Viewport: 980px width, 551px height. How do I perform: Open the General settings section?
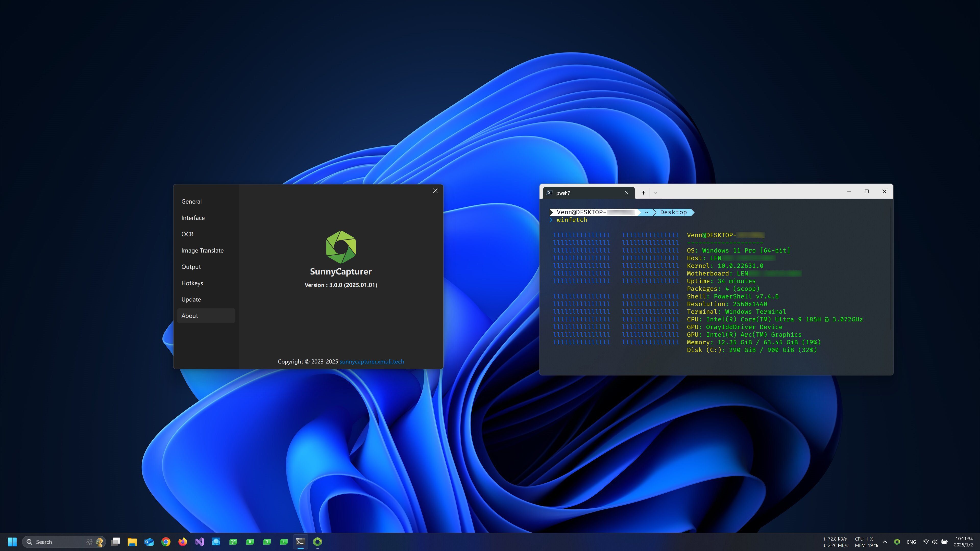tap(206, 202)
